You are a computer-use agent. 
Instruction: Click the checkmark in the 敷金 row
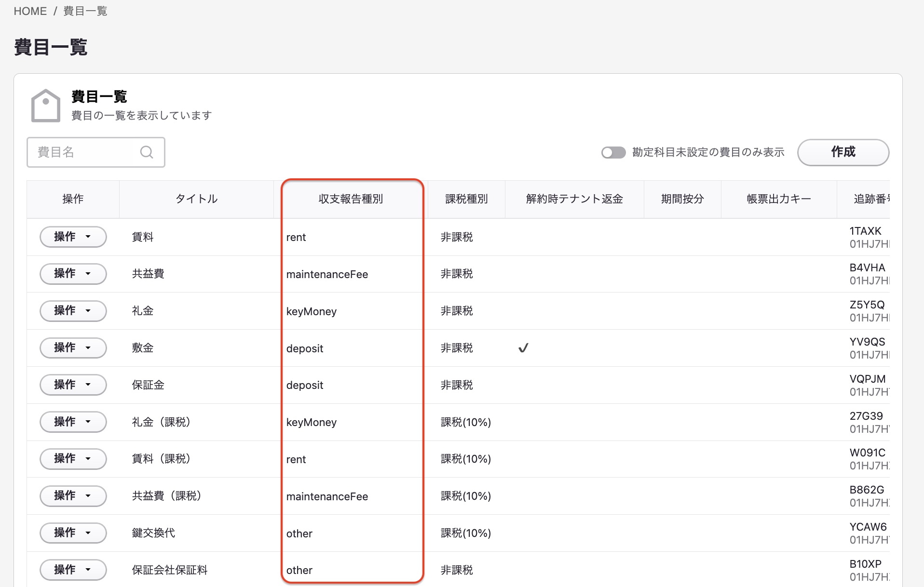tap(523, 347)
